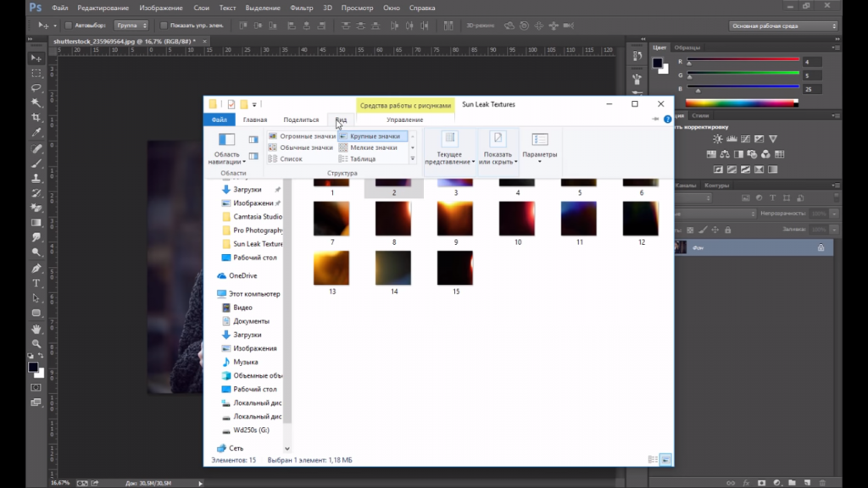Choose Огромные значки layout
Screen dimensions: 868x488
[302, 136]
